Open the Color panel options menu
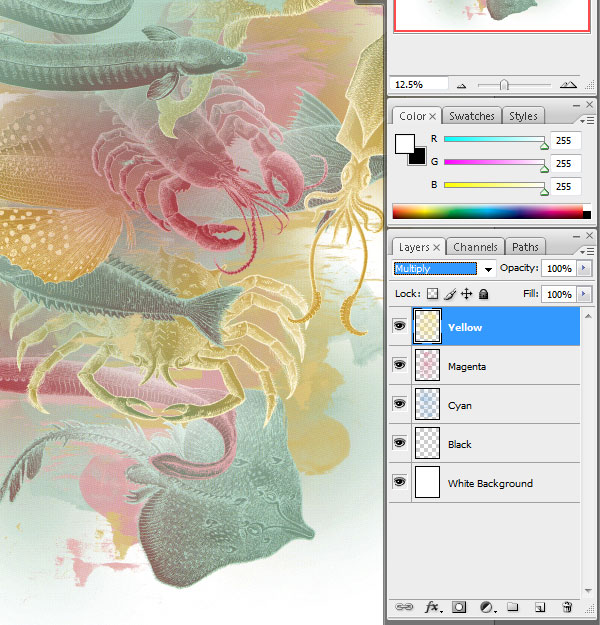Image resolution: width=600 pixels, height=625 pixels. click(587, 120)
